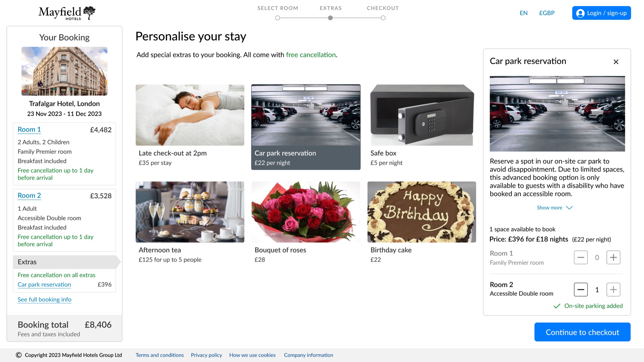Click the user icon in Login button

click(x=580, y=13)
